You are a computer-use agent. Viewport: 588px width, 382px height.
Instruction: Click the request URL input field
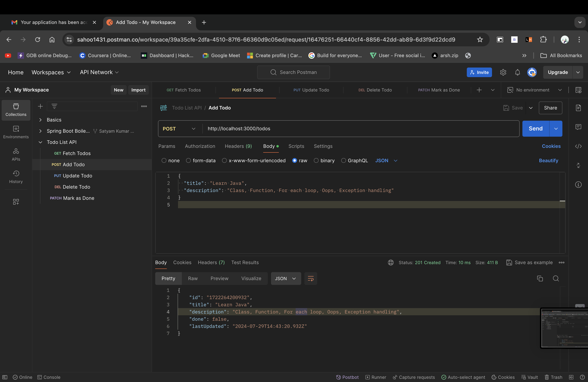pyautogui.click(x=361, y=129)
